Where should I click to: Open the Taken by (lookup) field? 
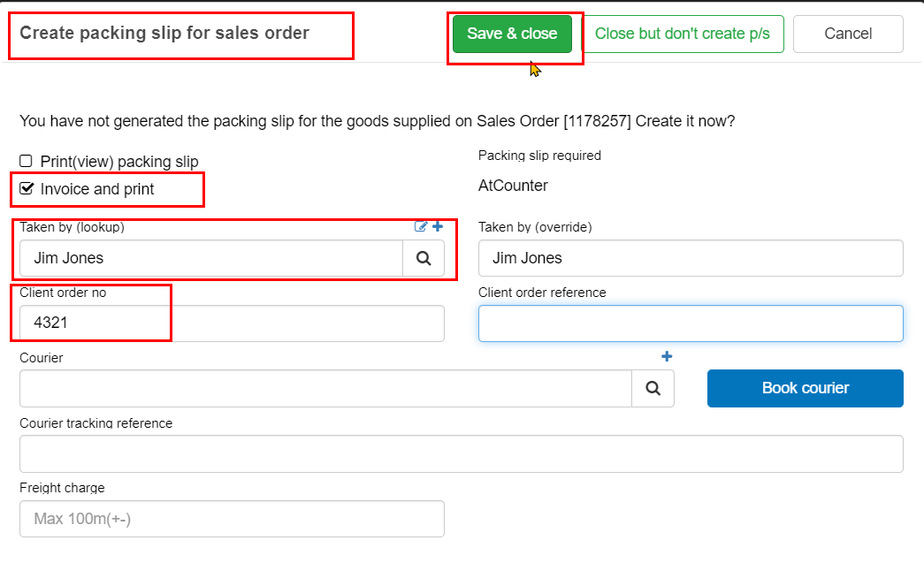[x=211, y=258]
